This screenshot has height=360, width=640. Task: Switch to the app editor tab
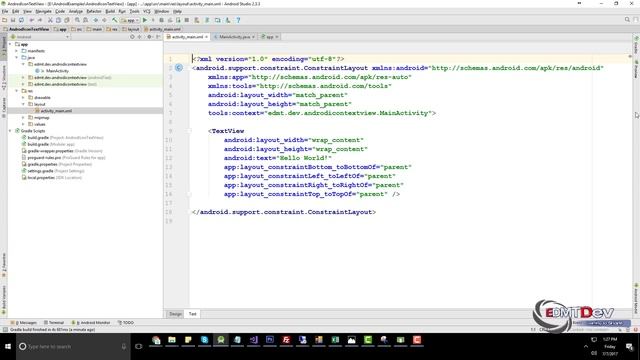[x=270, y=37]
